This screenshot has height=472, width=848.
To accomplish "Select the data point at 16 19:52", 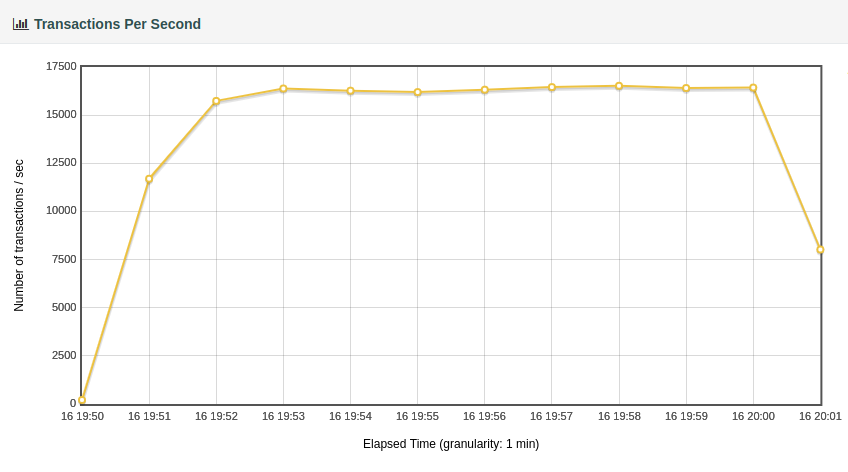I will click(x=216, y=101).
